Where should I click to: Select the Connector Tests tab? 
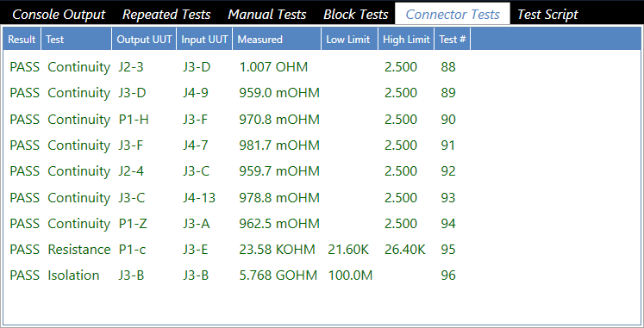453,15
